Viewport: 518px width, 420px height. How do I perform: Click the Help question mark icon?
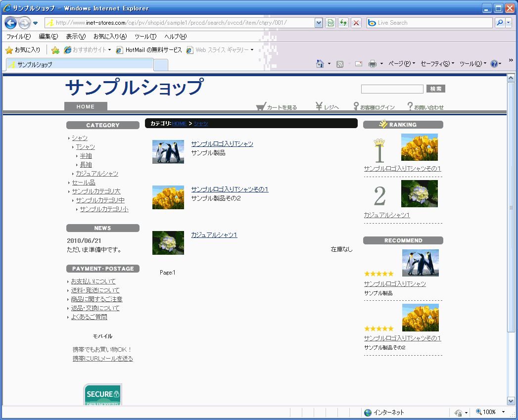coord(494,64)
